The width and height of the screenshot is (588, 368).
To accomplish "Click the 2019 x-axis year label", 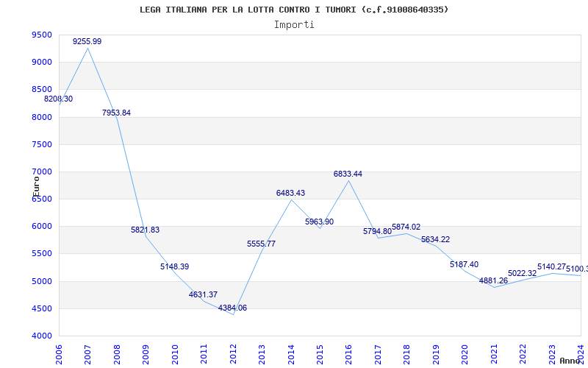I will tap(436, 355).
